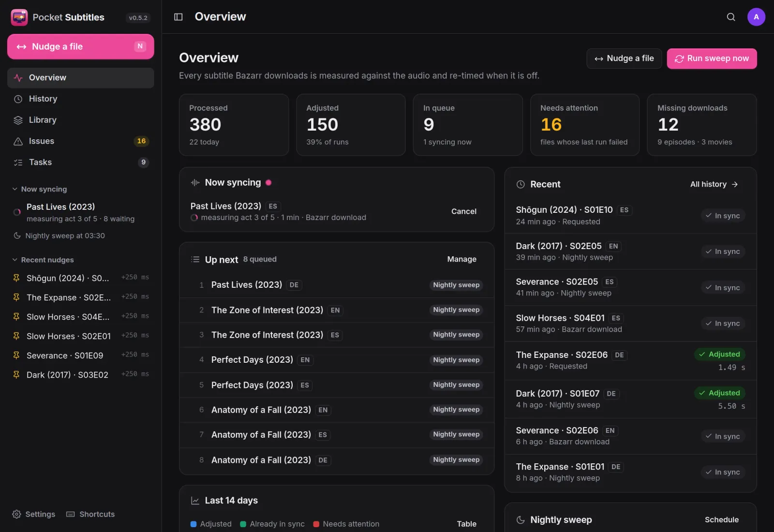Click the arrow icon next to All history
The width and height of the screenshot is (774, 532).
[735, 184]
